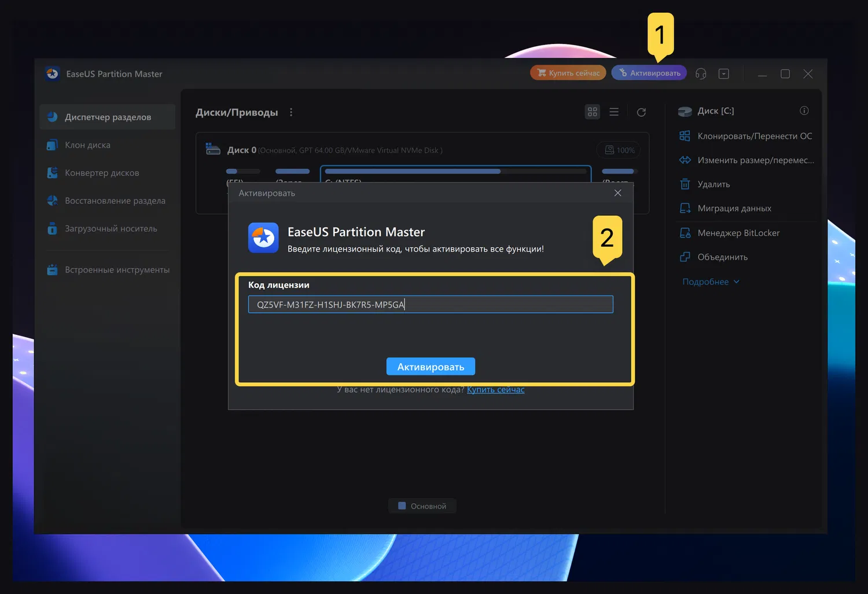Click the Клон диска icon

coord(52,145)
